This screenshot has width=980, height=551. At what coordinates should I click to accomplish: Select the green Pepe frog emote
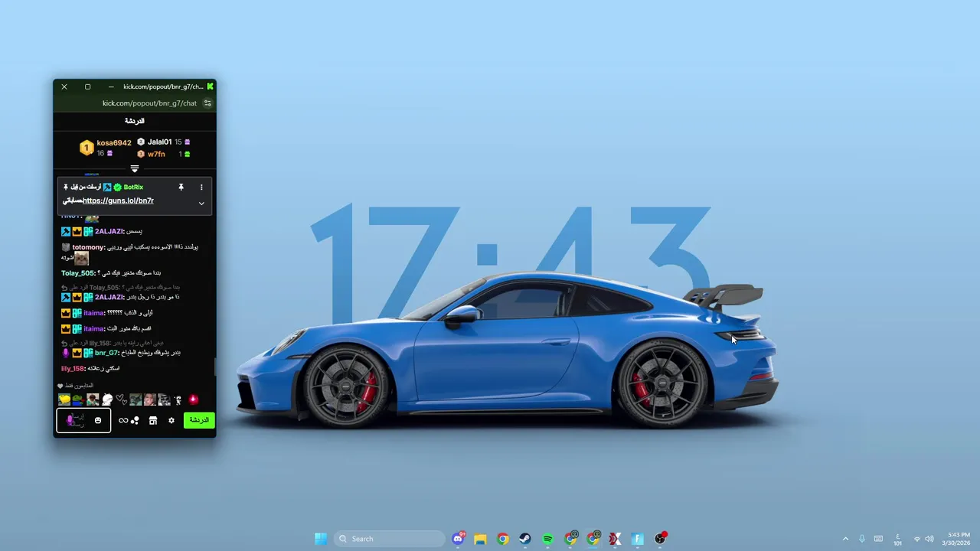click(x=78, y=399)
